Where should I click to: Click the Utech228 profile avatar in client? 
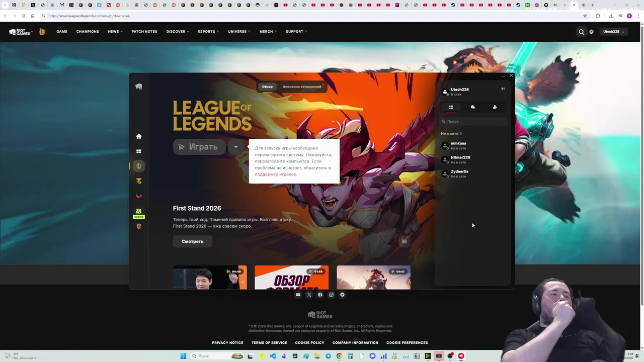tap(445, 92)
